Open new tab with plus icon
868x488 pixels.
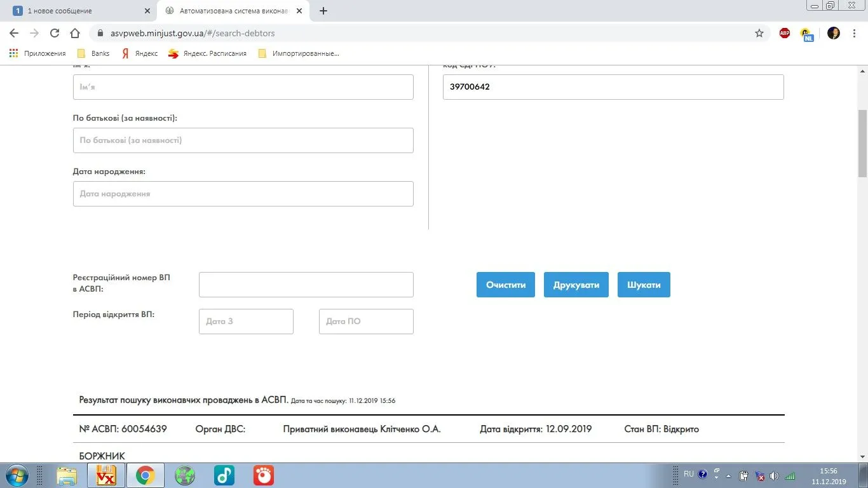click(323, 11)
